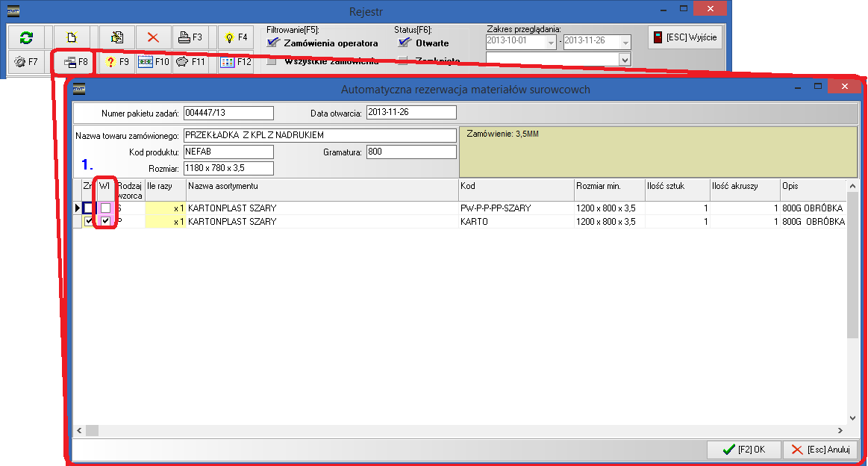Click in the Gramatura input field

tap(410, 152)
